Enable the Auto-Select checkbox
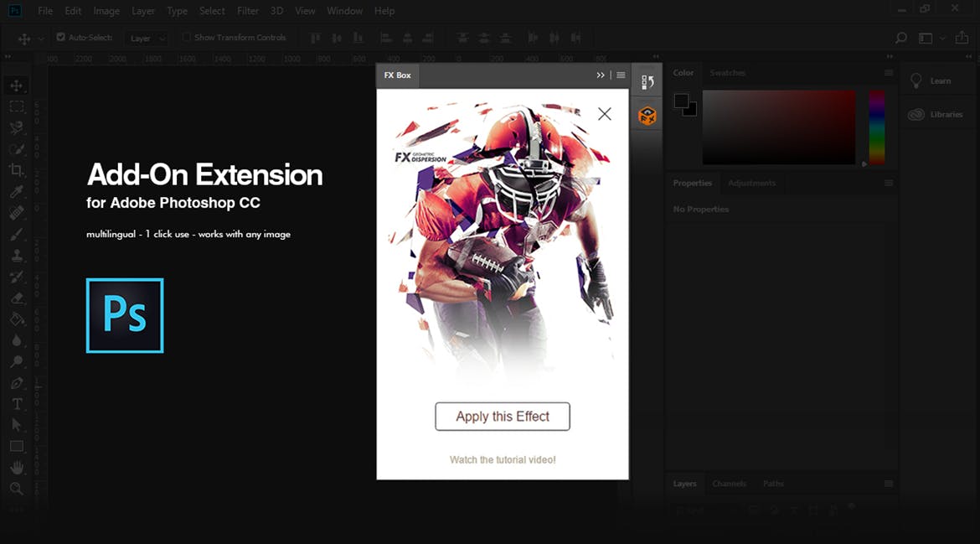The width and height of the screenshot is (980, 544). click(60, 37)
